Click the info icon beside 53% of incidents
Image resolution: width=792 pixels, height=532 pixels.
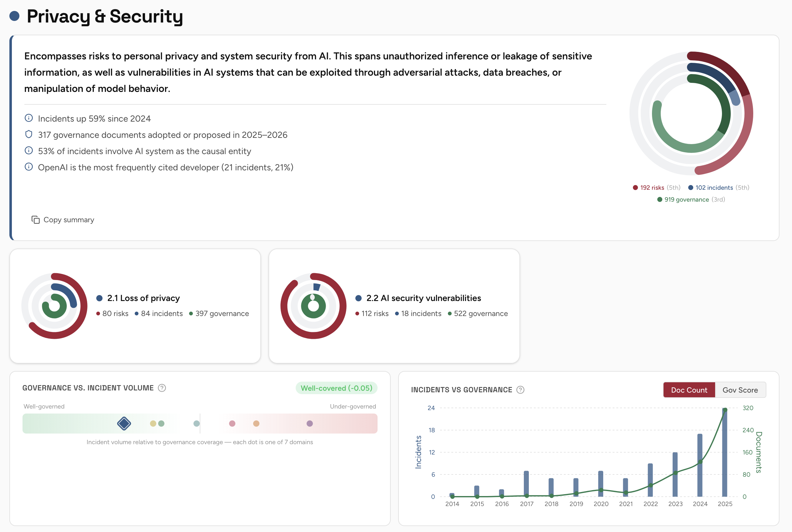pyautogui.click(x=29, y=151)
